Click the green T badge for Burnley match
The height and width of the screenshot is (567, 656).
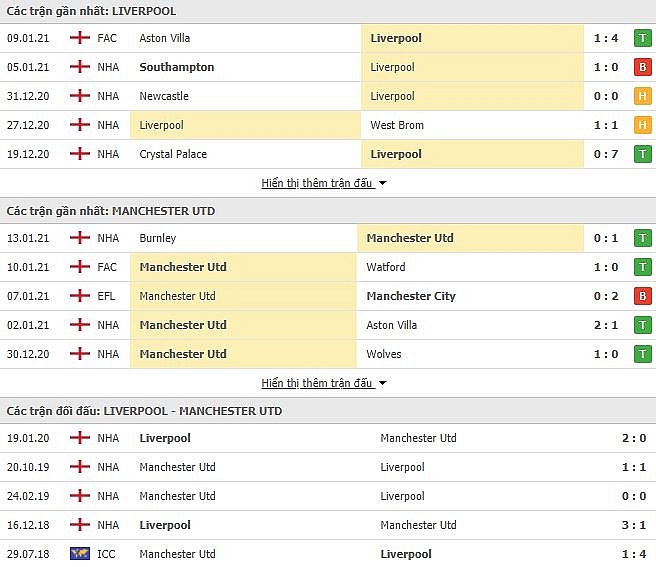coord(643,238)
